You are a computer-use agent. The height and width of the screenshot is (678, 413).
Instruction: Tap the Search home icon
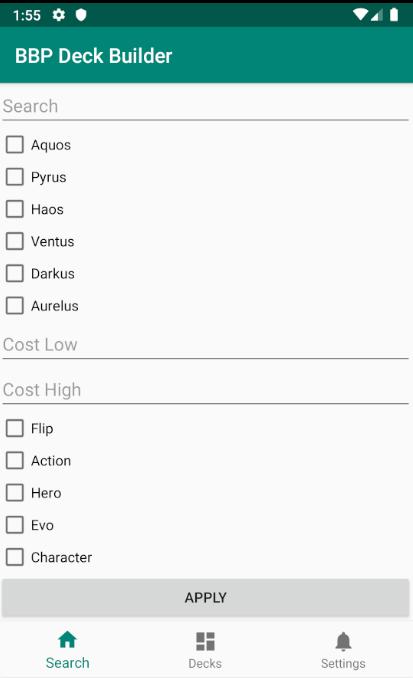tap(67, 640)
